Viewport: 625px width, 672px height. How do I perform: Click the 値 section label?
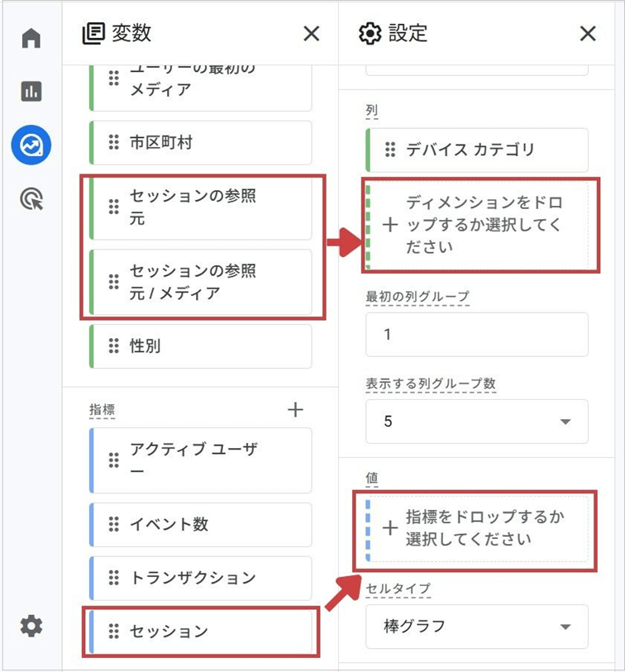click(x=372, y=478)
